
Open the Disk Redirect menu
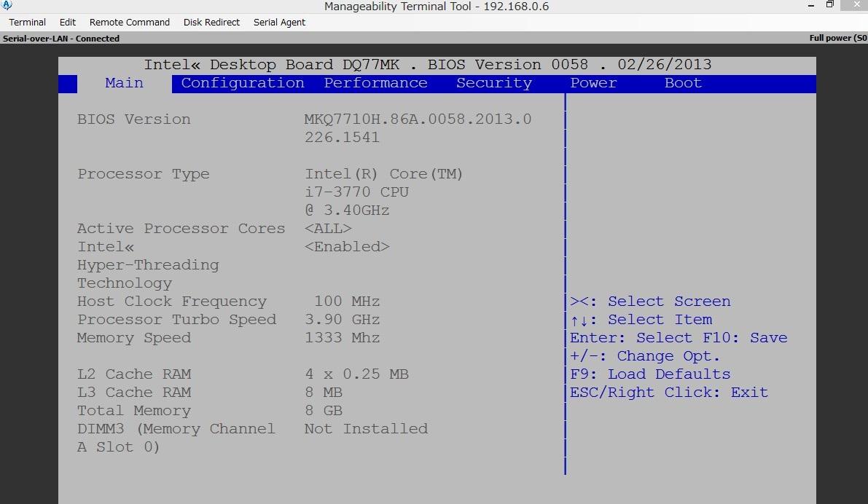(x=211, y=22)
